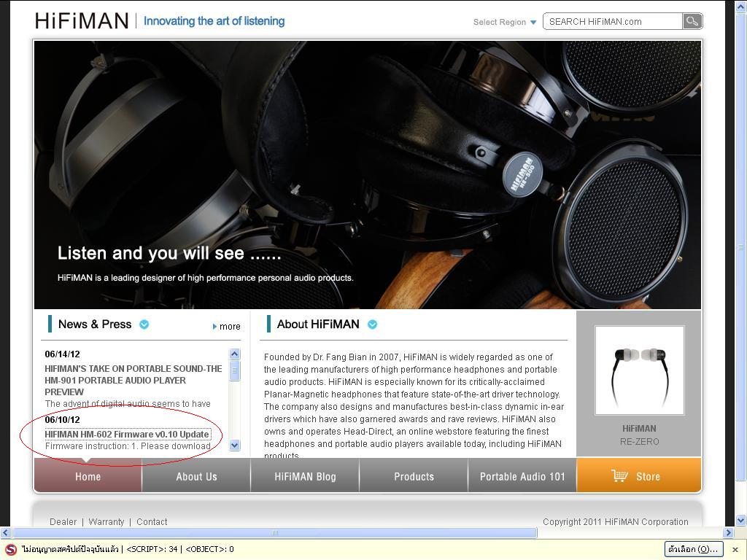Screen dimensions: 747x560
Task: Click the Innovating the art of listening tagline
Action: pyautogui.click(x=214, y=21)
